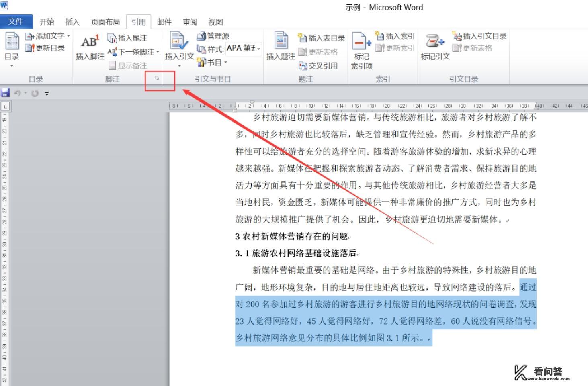
Task: Click the Word application icon in the title bar
Action: click(4, 6)
